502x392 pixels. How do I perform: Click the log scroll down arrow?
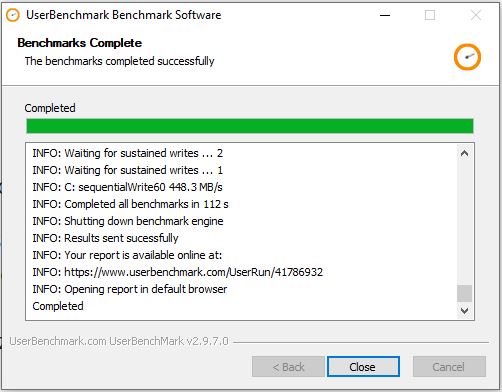(464, 311)
